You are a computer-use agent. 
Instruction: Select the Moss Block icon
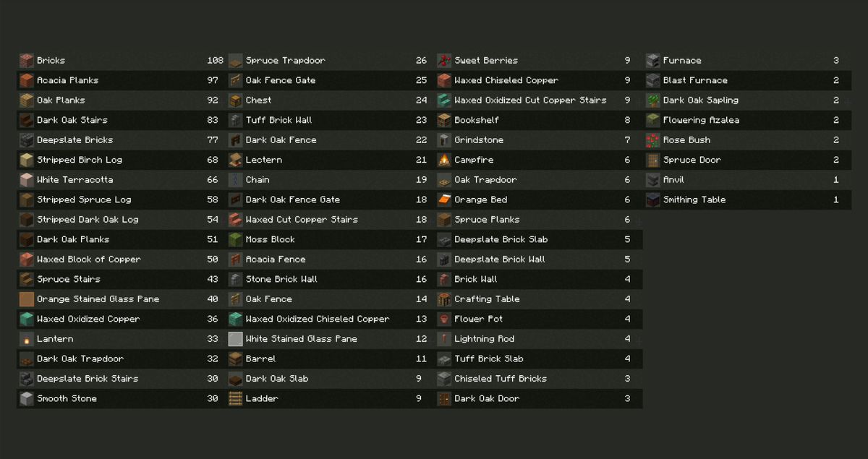(x=235, y=239)
